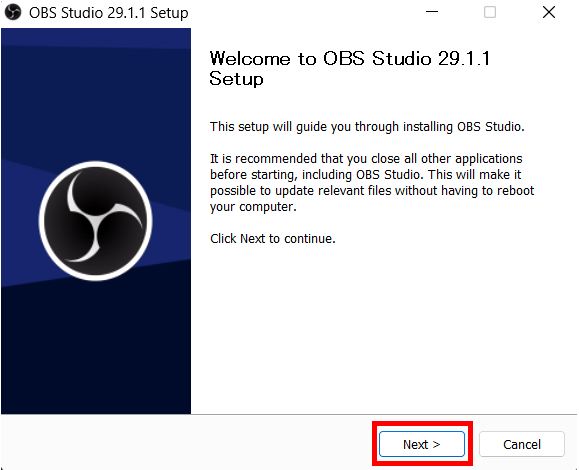Viewport: 579px width, 470px height.
Task: Click the OBS icon in the title bar
Action: click(x=13, y=13)
